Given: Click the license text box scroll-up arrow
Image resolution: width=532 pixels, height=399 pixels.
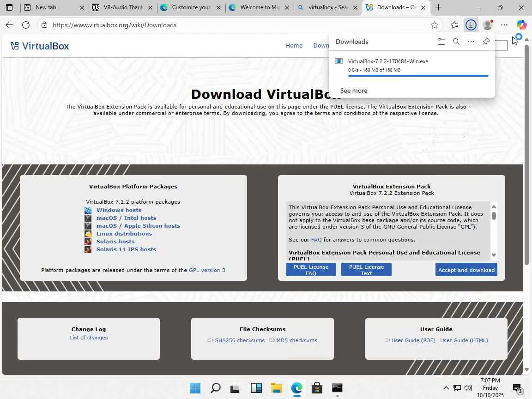Looking at the screenshot, I should click(494, 206).
